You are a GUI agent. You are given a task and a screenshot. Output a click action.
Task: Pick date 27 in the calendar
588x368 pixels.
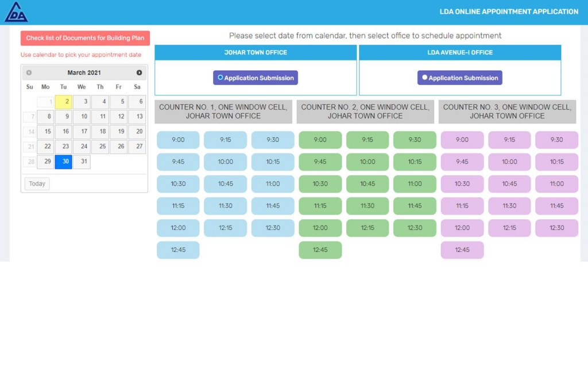pos(137,147)
